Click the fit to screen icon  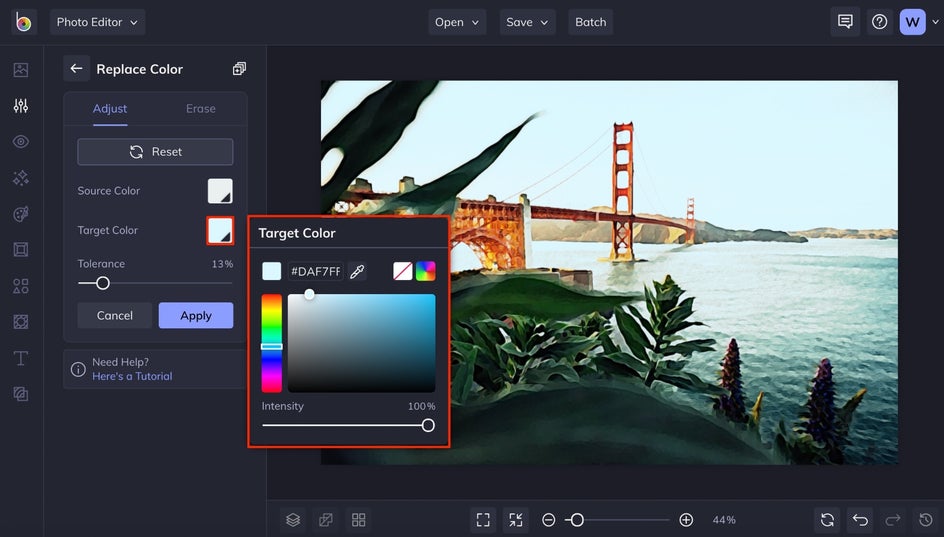(483, 520)
